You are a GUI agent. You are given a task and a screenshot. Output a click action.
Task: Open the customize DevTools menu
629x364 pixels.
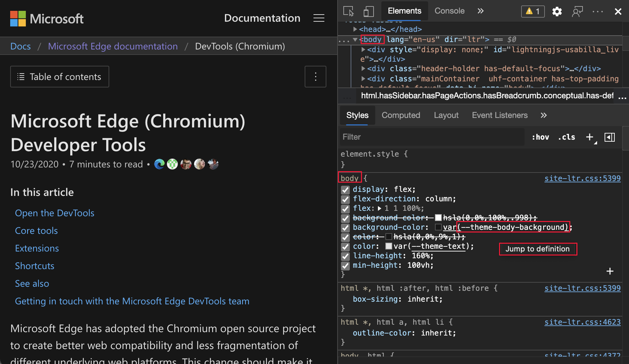(x=597, y=11)
